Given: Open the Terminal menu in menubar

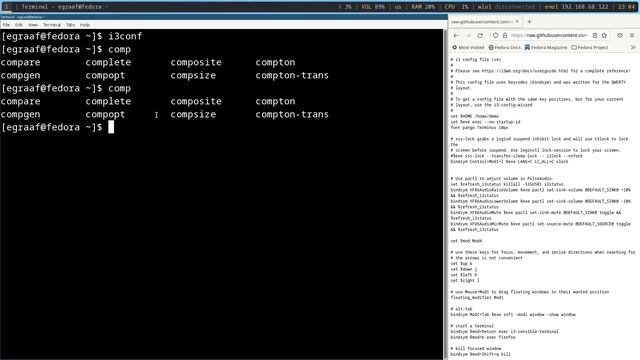Looking at the screenshot, I should click(x=52, y=25).
